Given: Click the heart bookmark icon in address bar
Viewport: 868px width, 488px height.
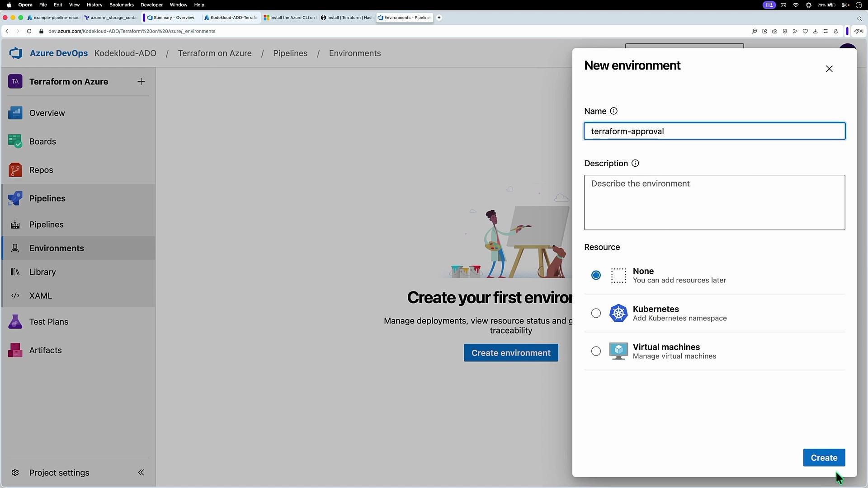Looking at the screenshot, I should [x=805, y=31].
